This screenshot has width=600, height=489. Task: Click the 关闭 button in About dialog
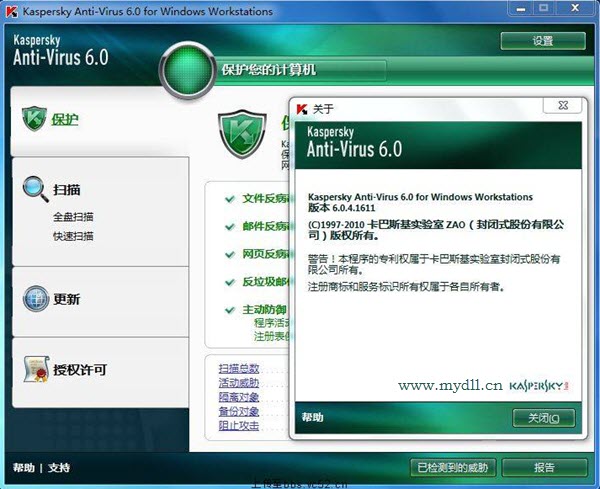point(543,418)
